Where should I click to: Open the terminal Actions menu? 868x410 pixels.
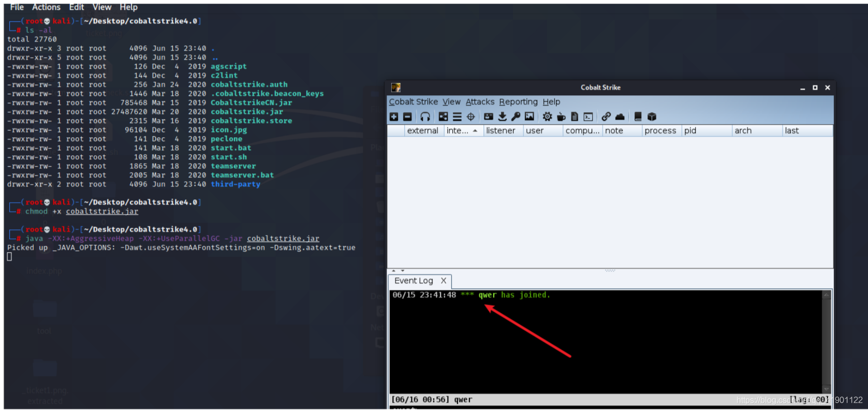[46, 7]
